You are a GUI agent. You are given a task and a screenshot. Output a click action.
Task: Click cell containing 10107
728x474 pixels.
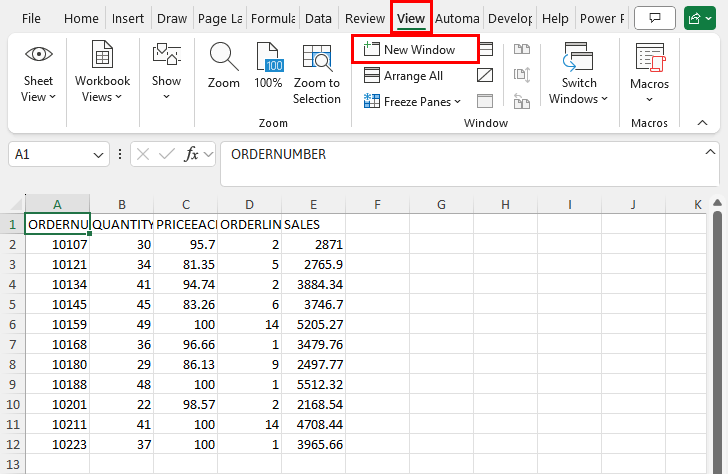tap(57, 244)
